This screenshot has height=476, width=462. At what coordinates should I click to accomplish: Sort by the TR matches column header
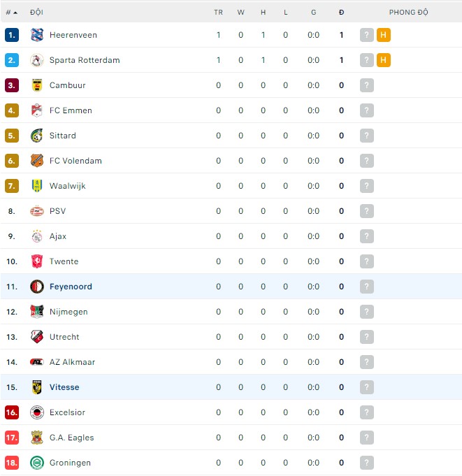(x=218, y=13)
